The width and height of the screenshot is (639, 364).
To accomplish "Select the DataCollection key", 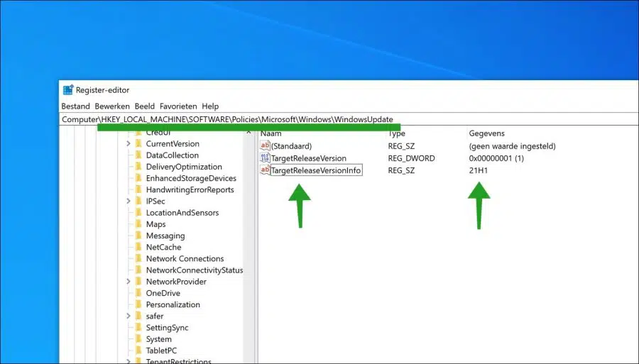I will (173, 155).
